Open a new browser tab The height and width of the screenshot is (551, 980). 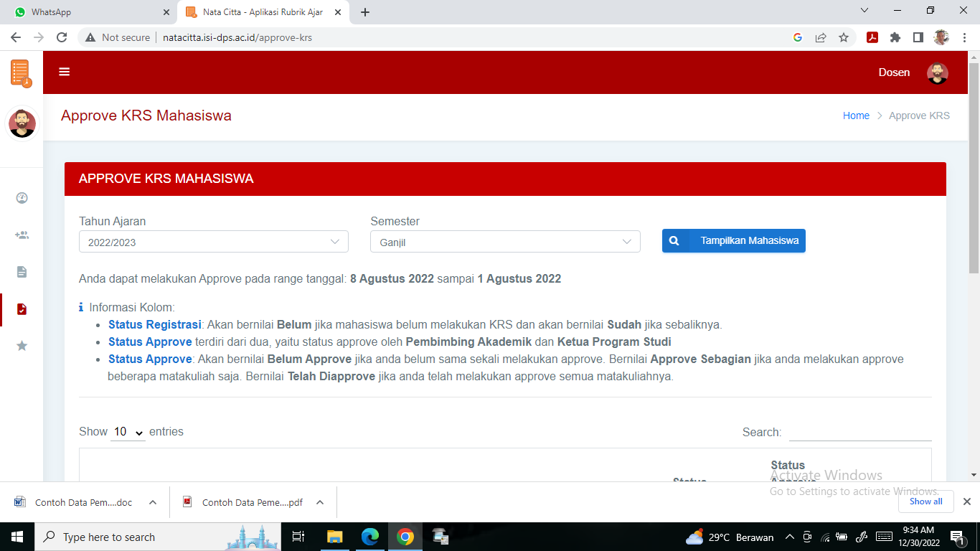point(365,12)
